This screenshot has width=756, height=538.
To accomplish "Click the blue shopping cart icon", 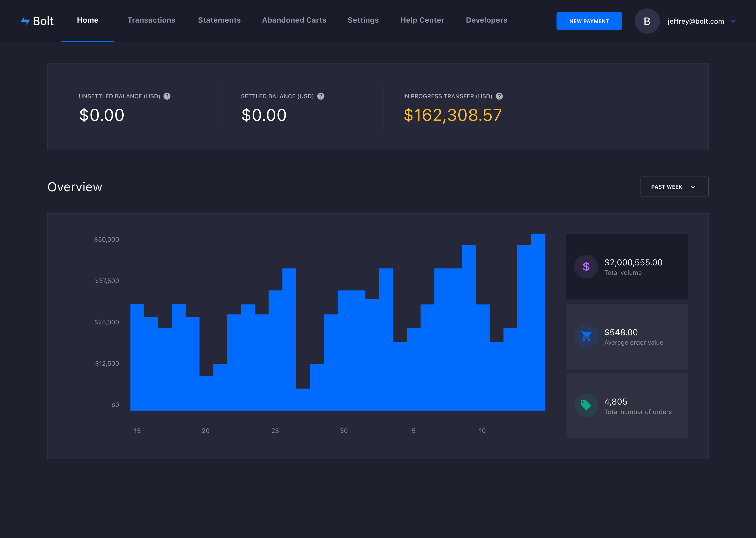I will (586, 336).
